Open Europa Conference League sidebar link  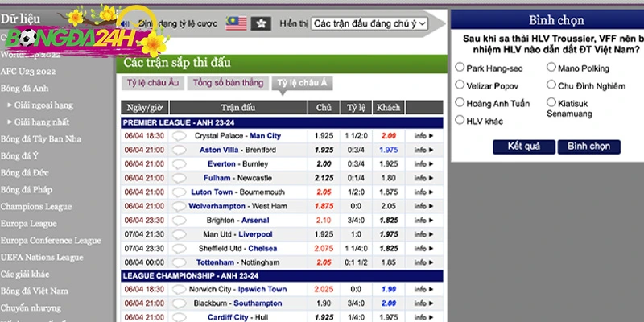coord(51,241)
